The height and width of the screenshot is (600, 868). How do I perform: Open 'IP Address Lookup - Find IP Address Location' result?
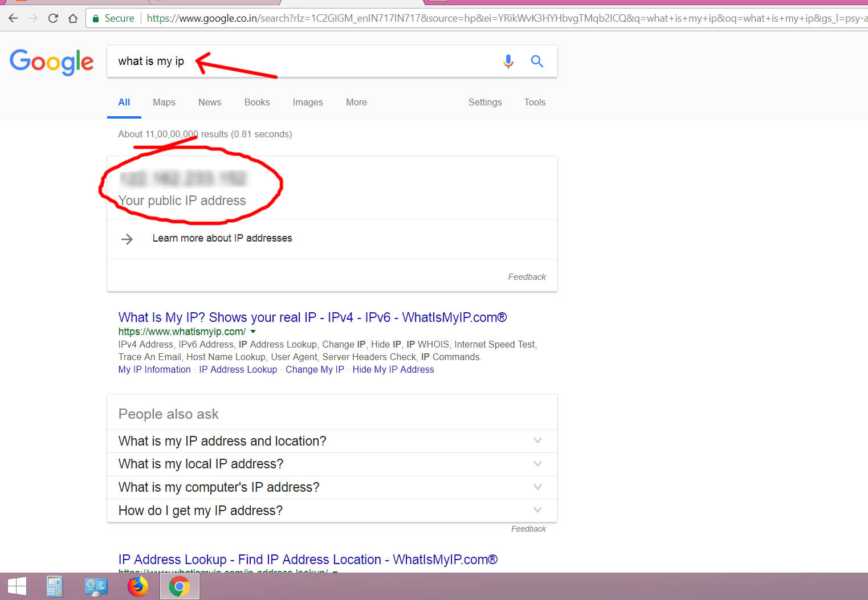coord(308,560)
